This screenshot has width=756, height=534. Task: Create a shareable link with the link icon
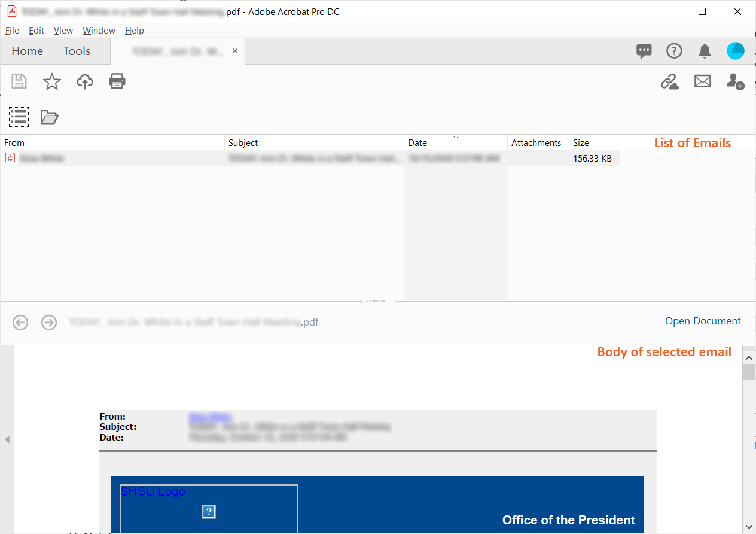tap(670, 81)
